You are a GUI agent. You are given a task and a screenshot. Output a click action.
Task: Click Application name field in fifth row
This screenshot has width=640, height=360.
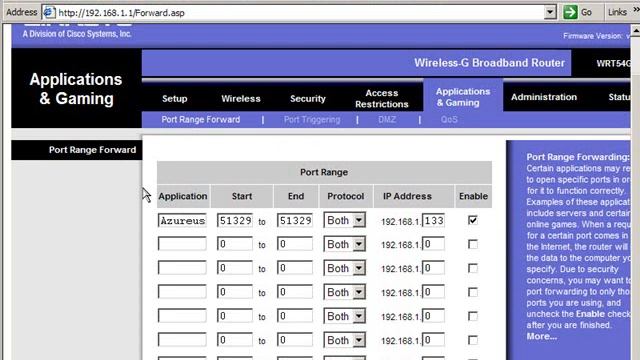(182, 316)
